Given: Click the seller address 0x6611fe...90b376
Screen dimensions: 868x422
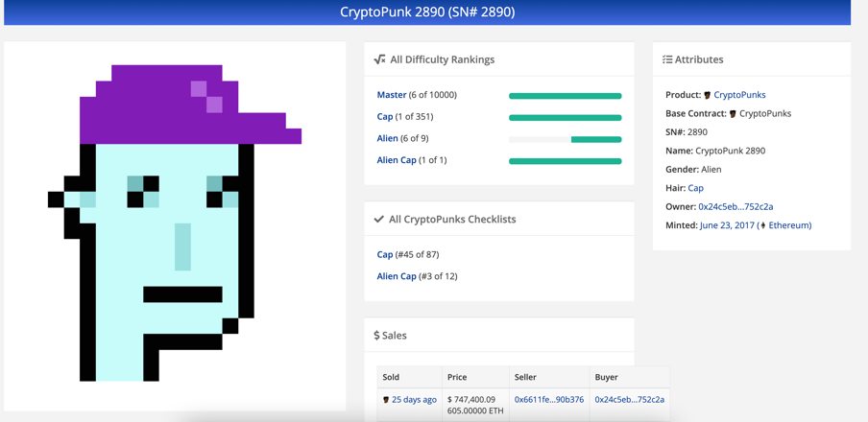Looking at the screenshot, I should (548, 400).
